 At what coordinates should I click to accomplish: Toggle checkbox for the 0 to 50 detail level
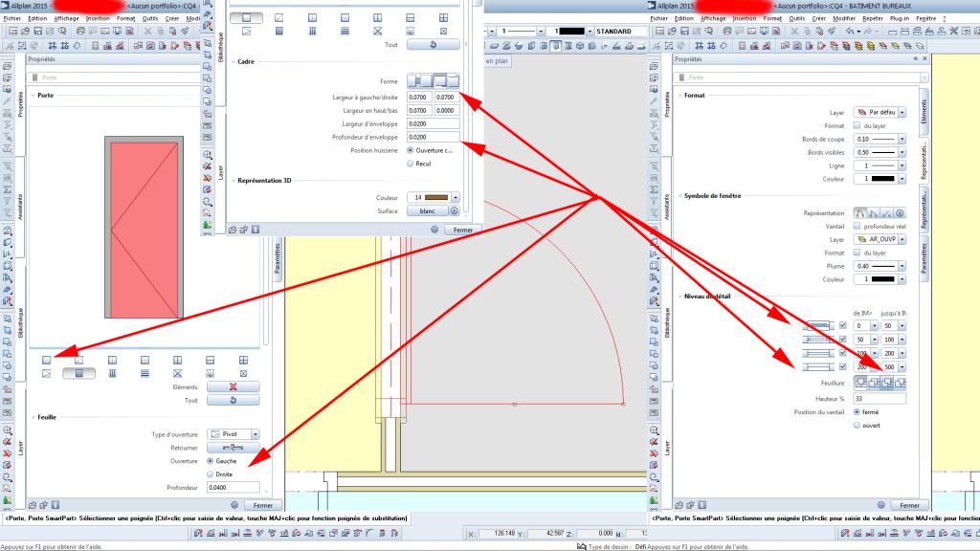[842, 325]
